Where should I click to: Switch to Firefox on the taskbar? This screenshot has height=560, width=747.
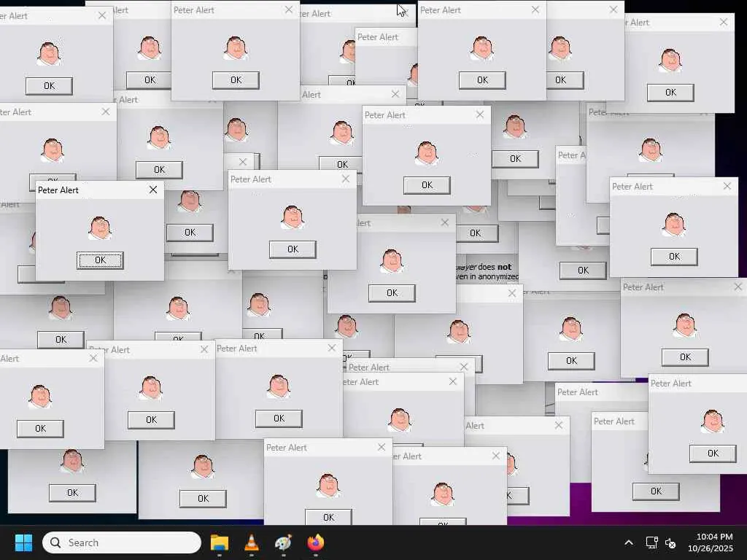[x=315, y=542]
